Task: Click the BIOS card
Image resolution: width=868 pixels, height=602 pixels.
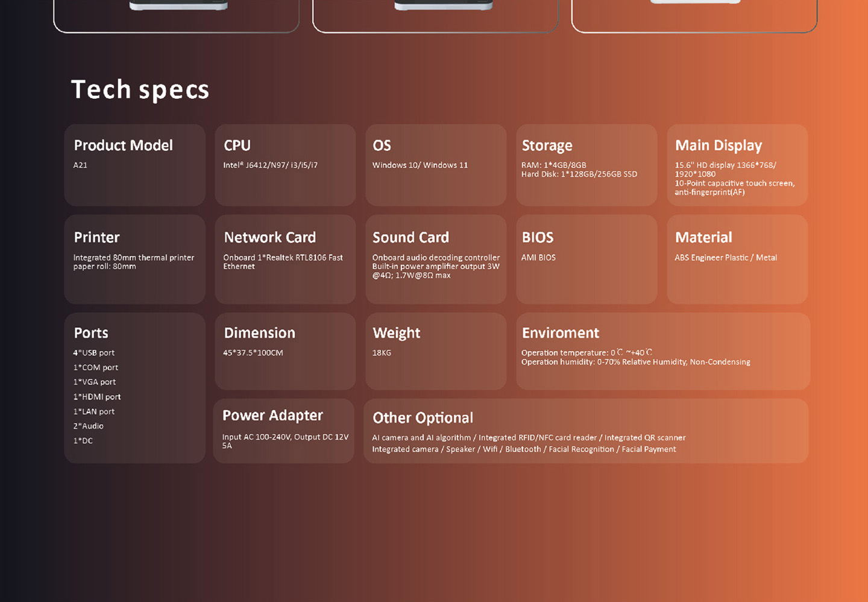Action: (587, 259)
